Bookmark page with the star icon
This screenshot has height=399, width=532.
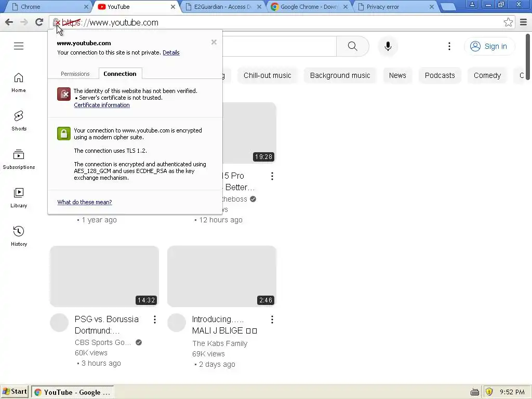coord(508,22)
